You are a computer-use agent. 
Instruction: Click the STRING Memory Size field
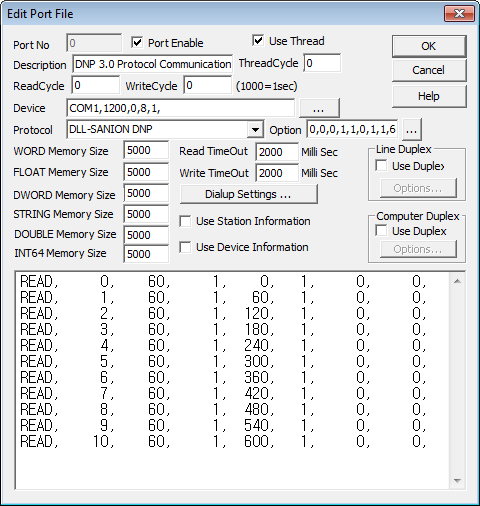tap(146, 214)
